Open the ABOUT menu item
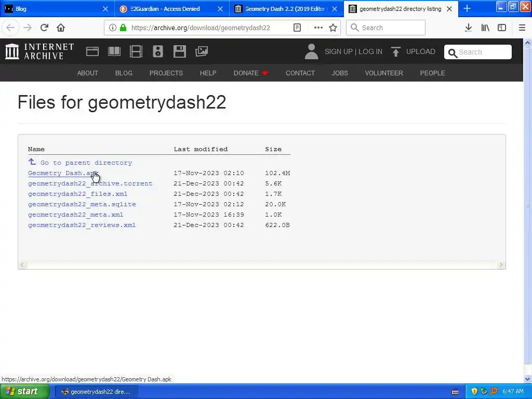This screenshot has width=532, height=399. [x=87, y=73]
